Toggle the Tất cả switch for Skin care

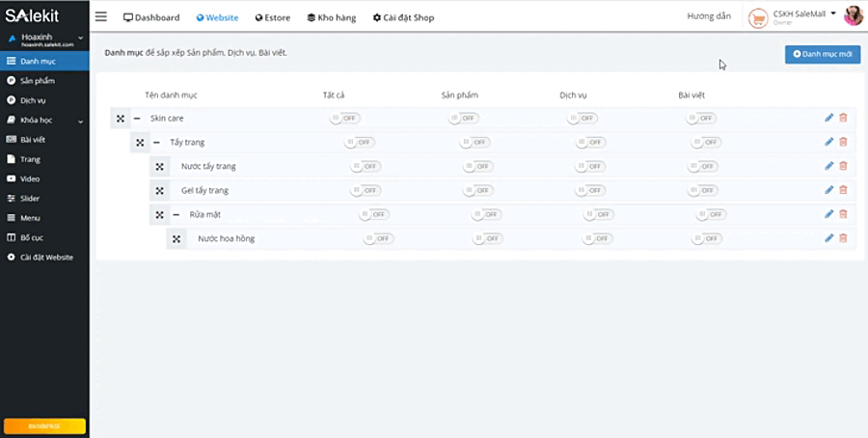click(344, 118)
